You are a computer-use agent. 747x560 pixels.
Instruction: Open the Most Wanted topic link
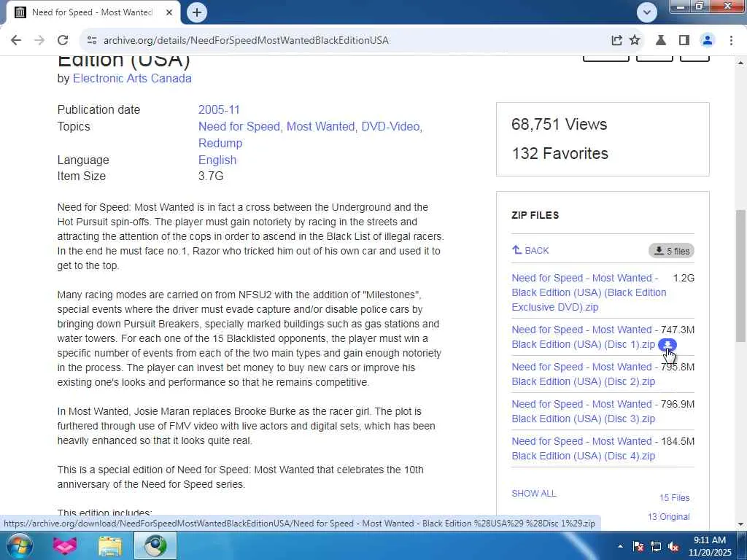(321, 127)
